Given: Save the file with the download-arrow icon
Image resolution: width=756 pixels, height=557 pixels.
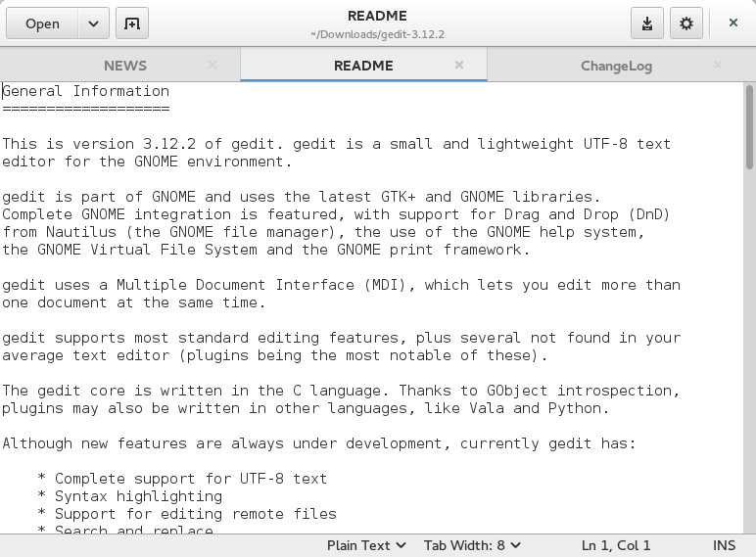Looking at the screenshot, I should tap(647, 23).
